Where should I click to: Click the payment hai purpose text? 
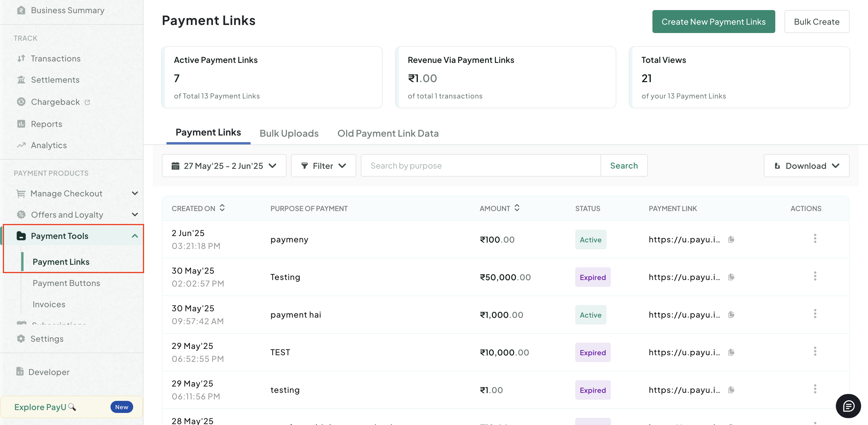click(296, 315)
